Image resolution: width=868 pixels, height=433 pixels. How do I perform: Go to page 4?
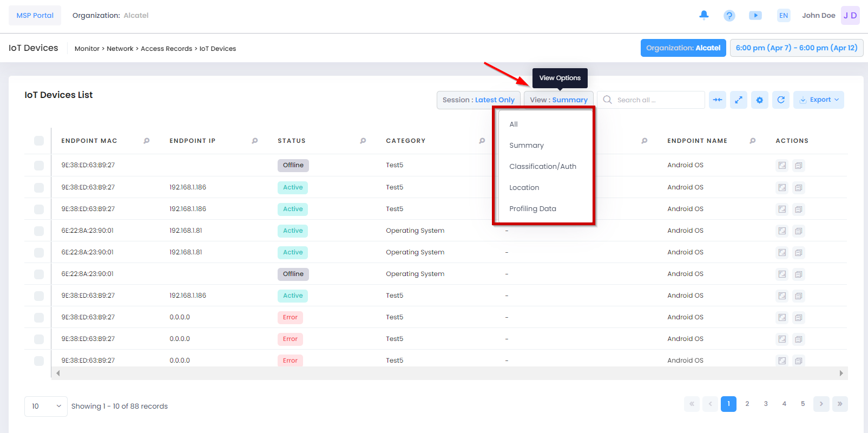click(x=784, y=404)
